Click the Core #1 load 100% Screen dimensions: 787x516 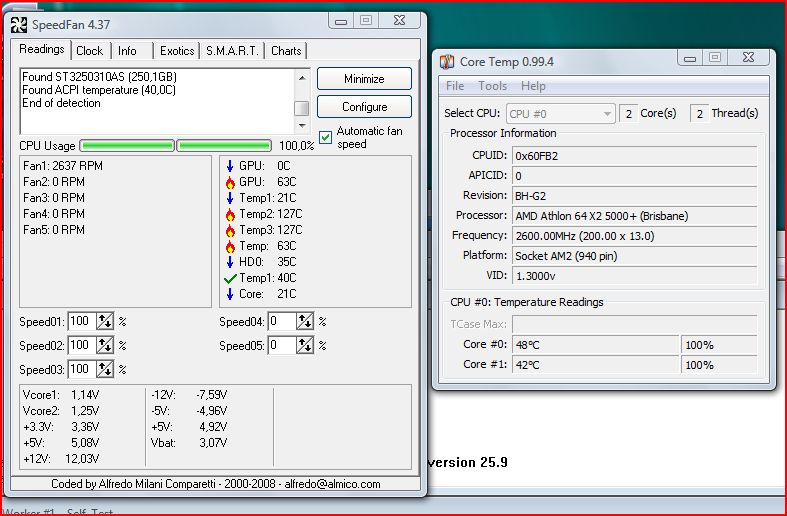pos(719,365)
